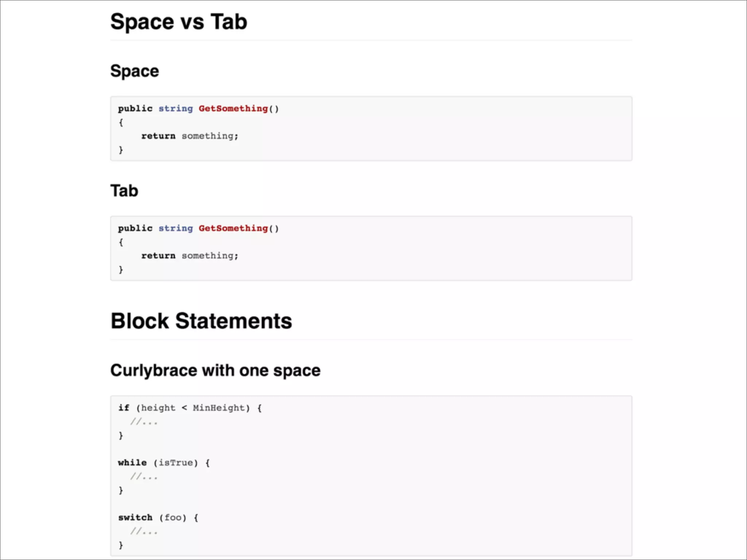Viewport: 747px width, 560px height.
Task: Select "public" keyword in the Space code block
Action: point(135,109)
